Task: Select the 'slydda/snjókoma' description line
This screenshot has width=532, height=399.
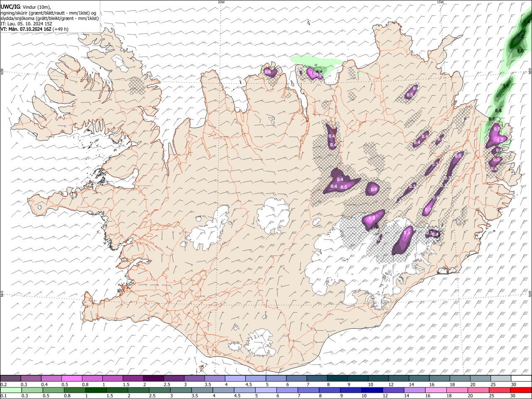Action: point(50,18)
